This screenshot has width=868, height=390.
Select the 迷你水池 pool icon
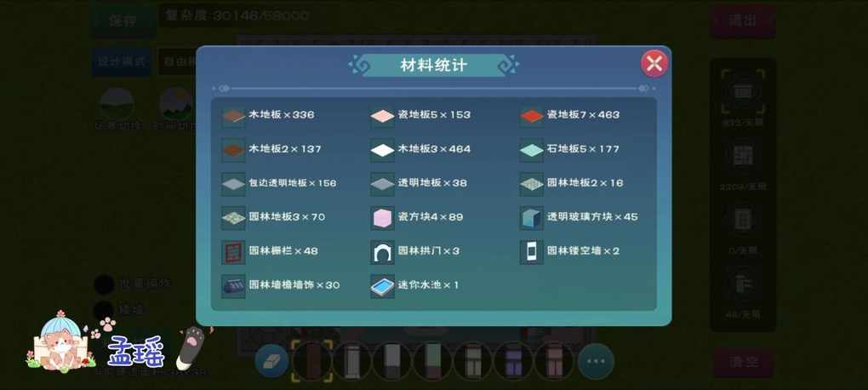point(383,286)
